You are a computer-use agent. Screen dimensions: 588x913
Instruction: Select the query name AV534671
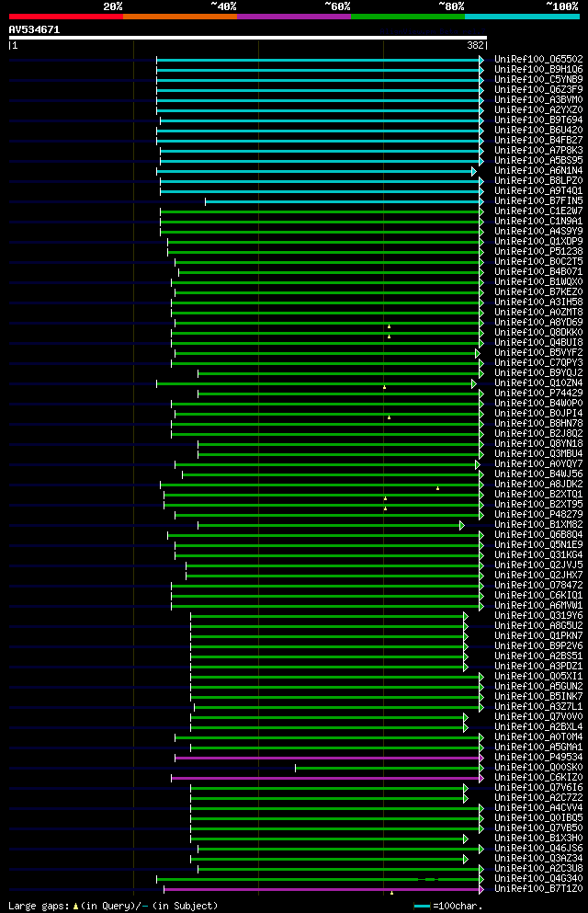click(34, 29)
